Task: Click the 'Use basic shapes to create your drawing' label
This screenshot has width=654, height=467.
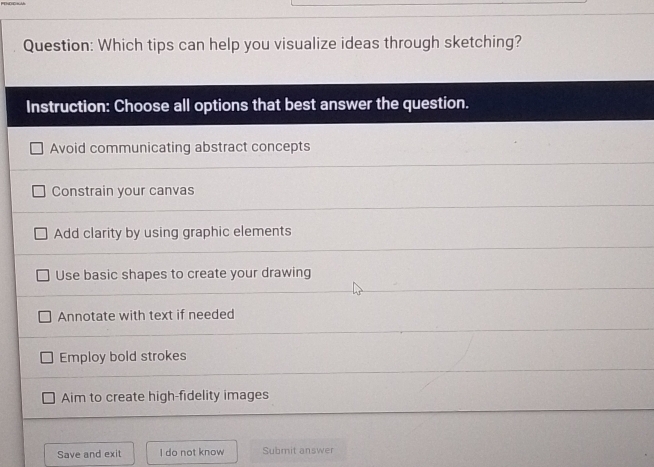Action: (183, 274)
